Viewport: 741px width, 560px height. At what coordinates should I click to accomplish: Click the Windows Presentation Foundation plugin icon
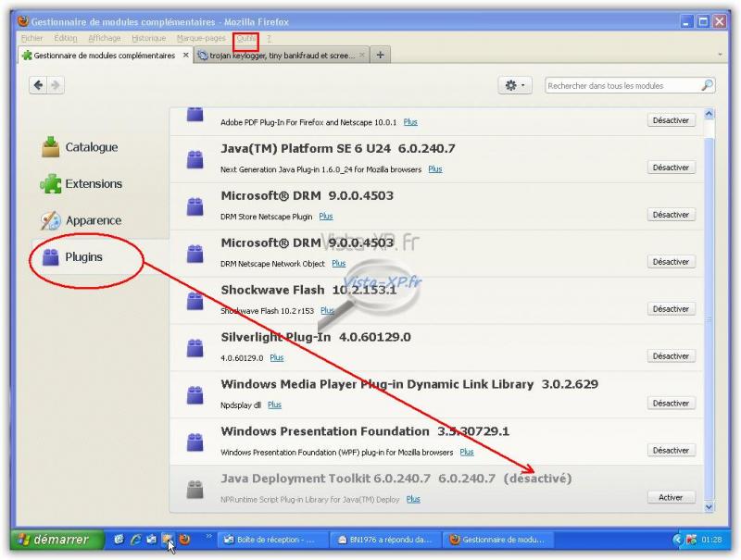point(195,442)
